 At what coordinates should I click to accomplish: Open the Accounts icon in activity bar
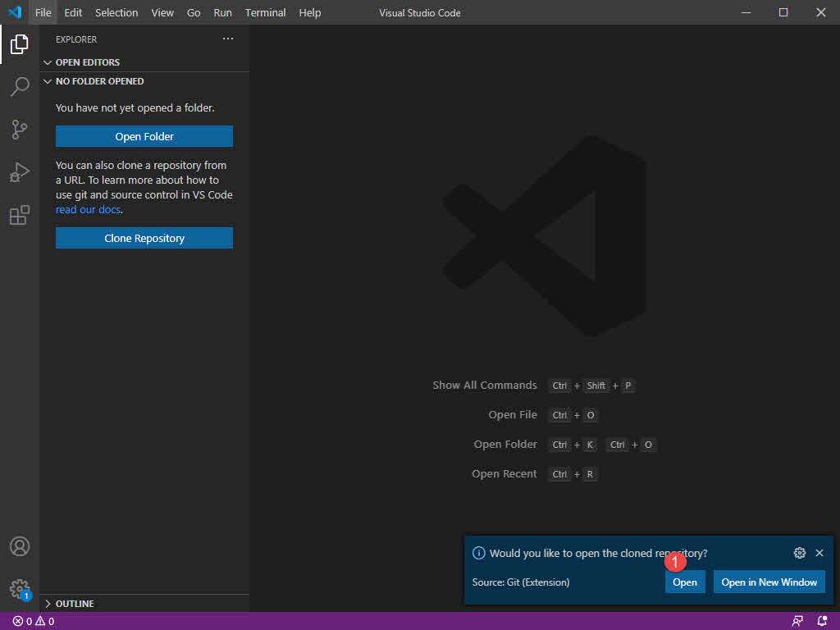click(x=19, y=546)
